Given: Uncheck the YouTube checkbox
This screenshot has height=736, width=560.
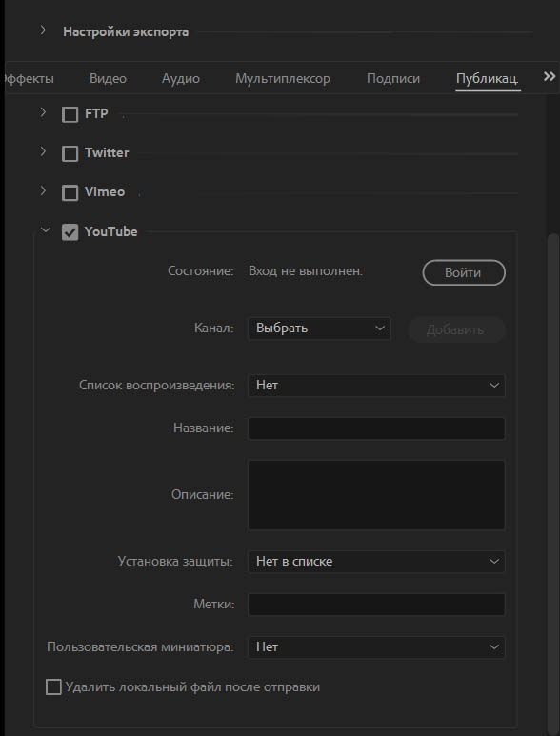Looking at the screenshot, I should [70, 232].
